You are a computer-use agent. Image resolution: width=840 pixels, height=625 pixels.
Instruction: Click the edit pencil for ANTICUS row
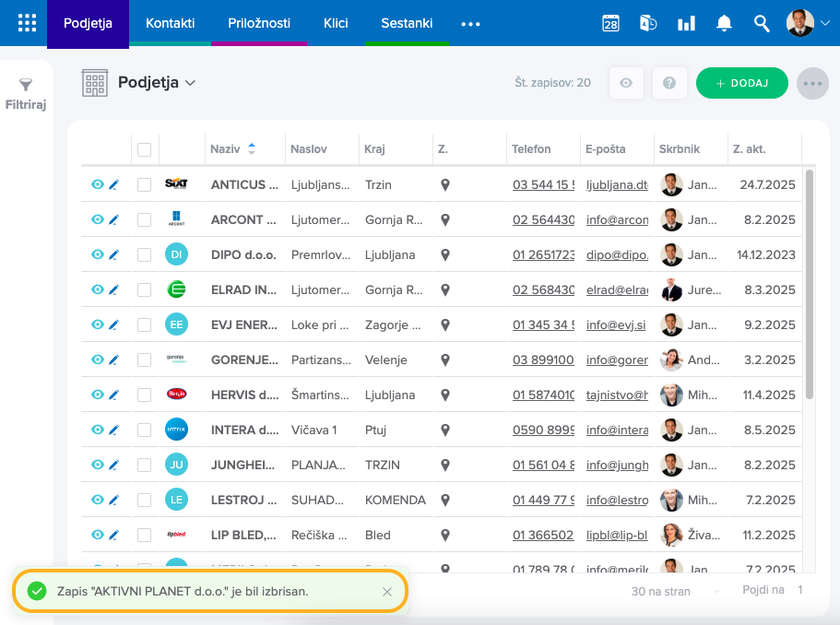114,185
